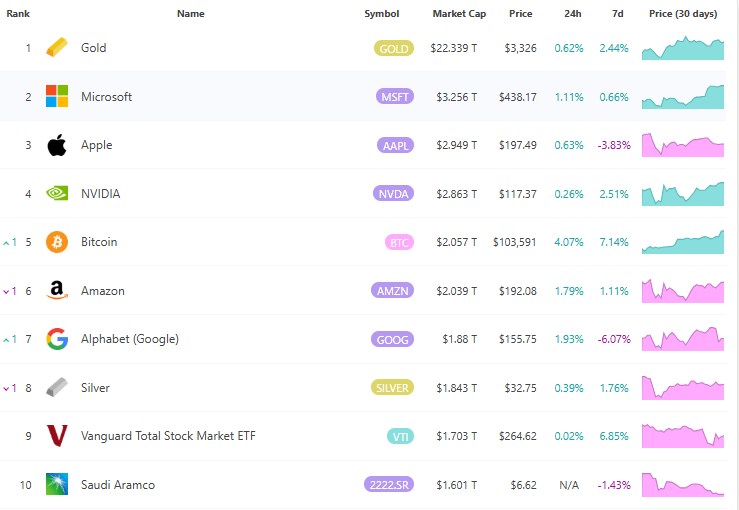The height and width of the screenshot is (510, 739).
Task: Click Gold's market cap $22.339 T
Action: [453, 48]
